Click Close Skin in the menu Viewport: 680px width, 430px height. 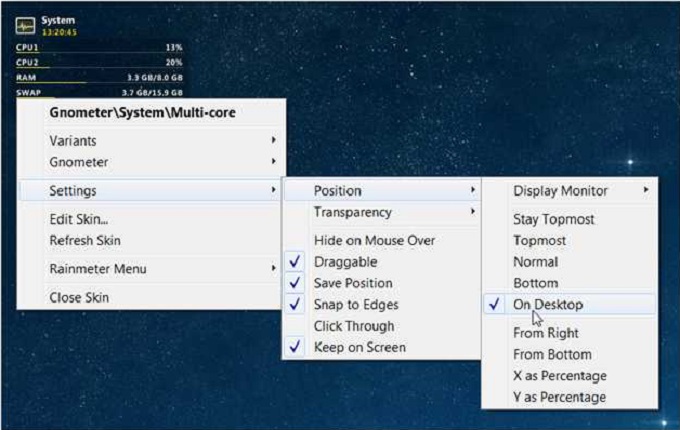[x=79, y=297]
